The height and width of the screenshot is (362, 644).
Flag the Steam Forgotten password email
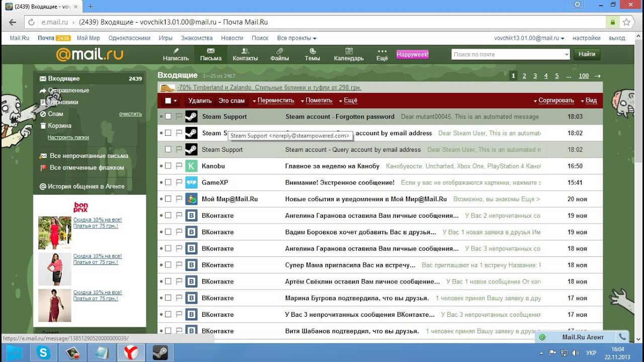point(179,117)
